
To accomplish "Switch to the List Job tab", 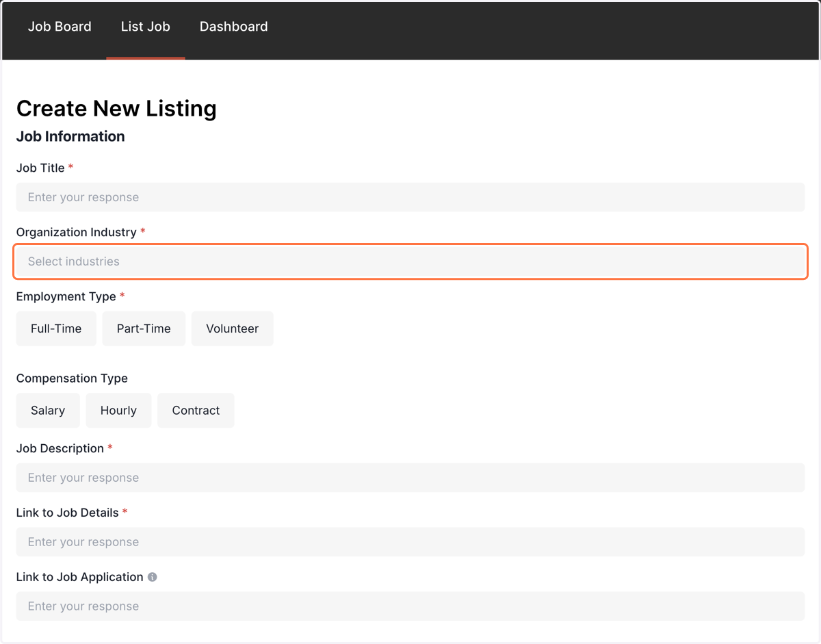I will [146, 27].
